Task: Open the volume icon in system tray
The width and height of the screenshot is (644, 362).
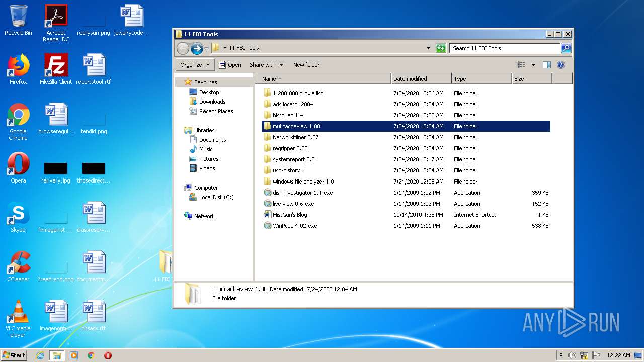Action: 572,355
